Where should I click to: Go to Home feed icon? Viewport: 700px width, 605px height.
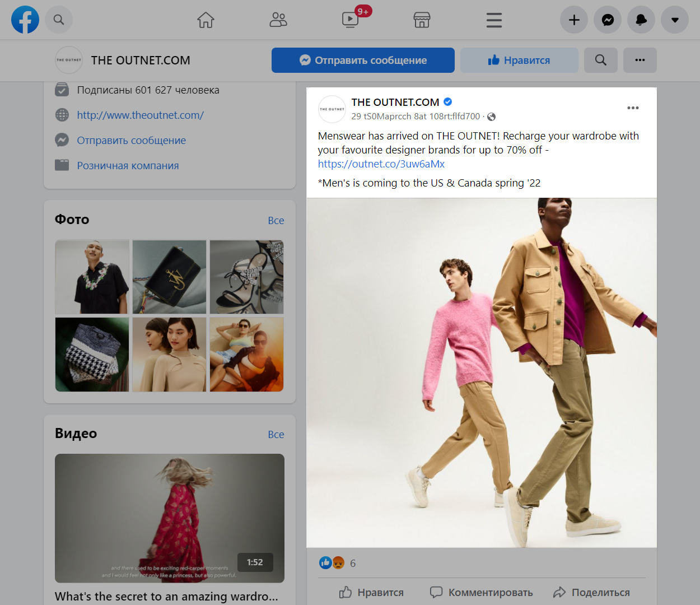(206, 20)
